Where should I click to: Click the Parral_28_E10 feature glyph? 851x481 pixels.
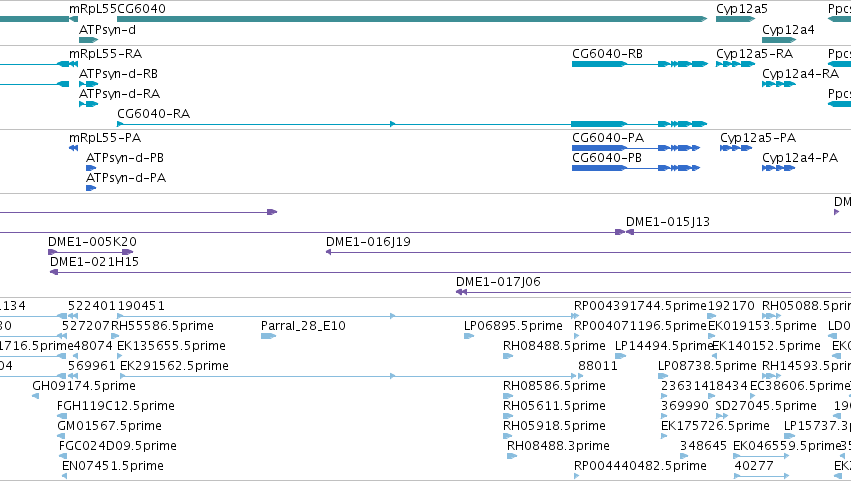(x=268, y=336)
